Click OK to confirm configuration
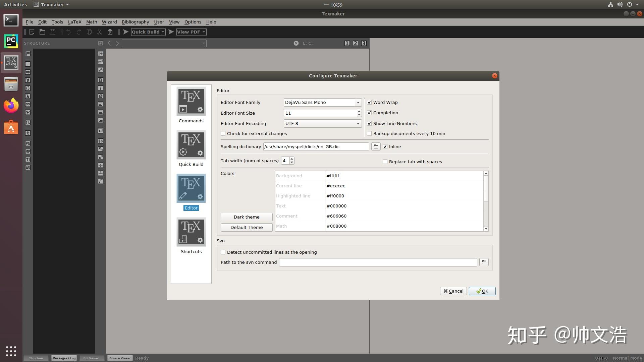 (x=482, y=291)
